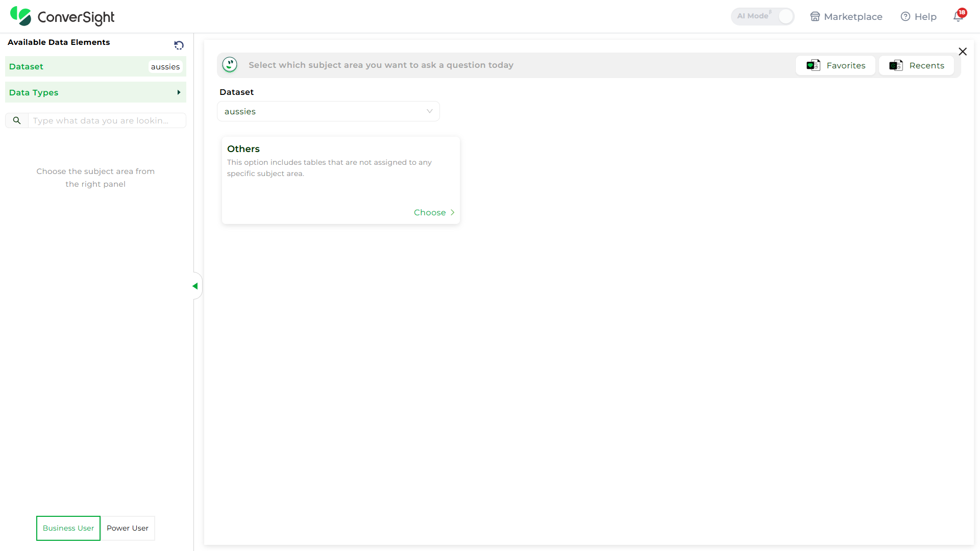Focus the data search input field
Image resolution: width=980 pixels, height=551 pixels.
pos(107,120)
